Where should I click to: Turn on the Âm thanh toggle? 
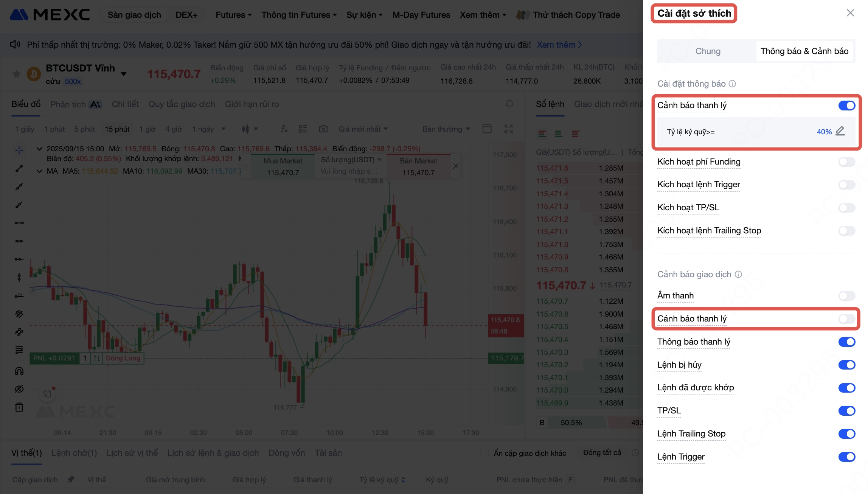846,296
